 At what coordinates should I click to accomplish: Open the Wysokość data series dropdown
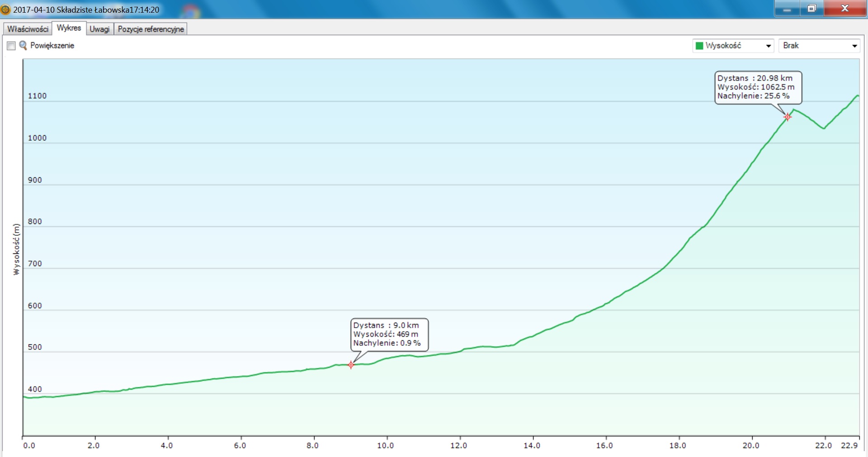tap(733, 46)
